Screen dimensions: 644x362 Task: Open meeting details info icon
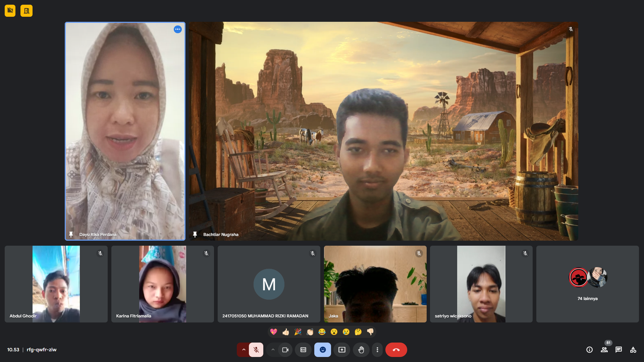tap(589, 350)
